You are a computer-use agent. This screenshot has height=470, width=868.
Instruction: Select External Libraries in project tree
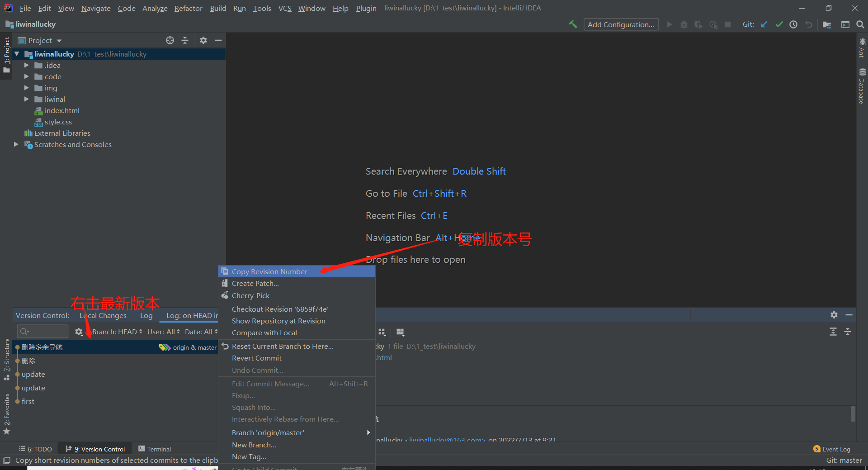tap(62, 133)
